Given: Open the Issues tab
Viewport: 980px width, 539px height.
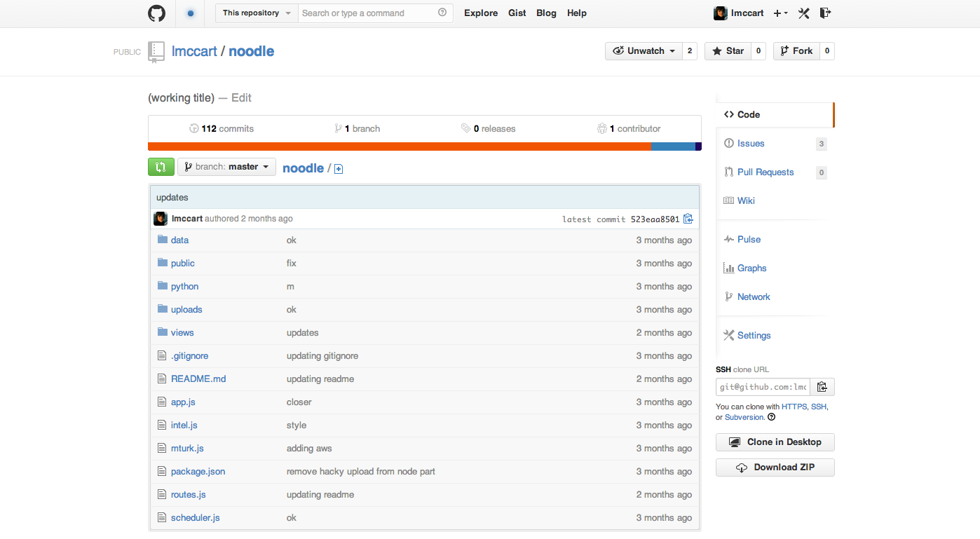Looking at the screenshot, I should click(x=775, y=144).
